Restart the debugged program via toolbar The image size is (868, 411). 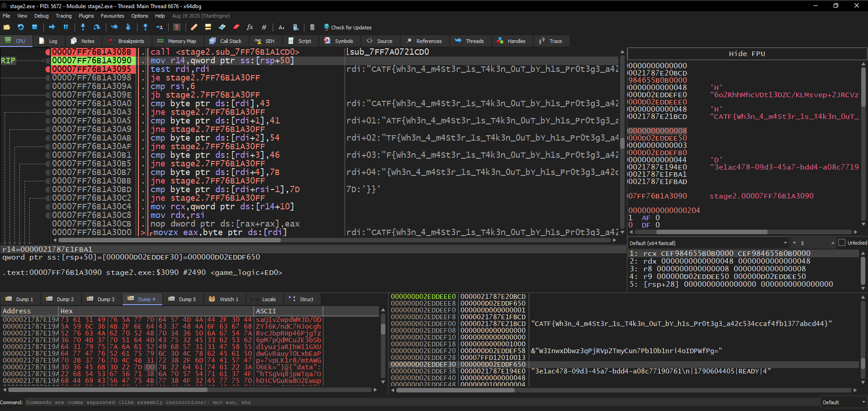pos(20,27)
